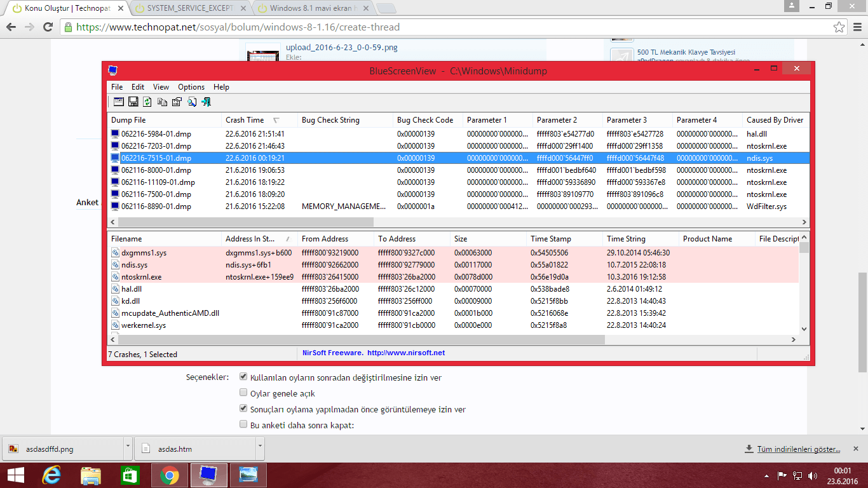Close the Chrome downloads bar

coord(857,449)
